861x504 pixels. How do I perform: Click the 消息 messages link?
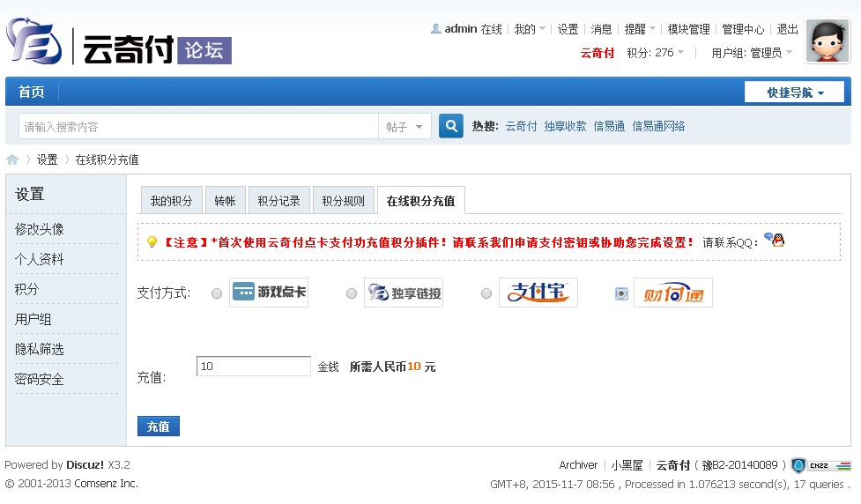click(x=601, y=29)
